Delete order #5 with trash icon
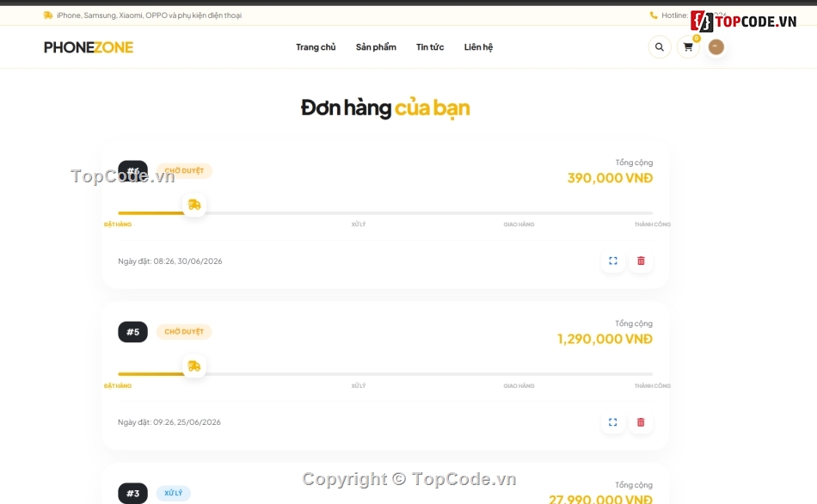This screenshot has width=817, height=504. click(x=641, y=422)
